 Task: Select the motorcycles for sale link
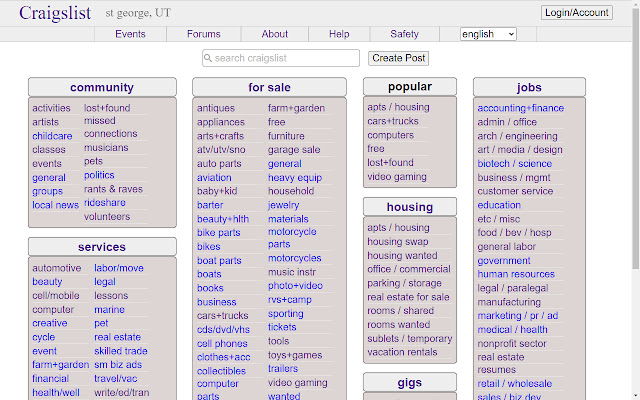click(x=295, y=258)
